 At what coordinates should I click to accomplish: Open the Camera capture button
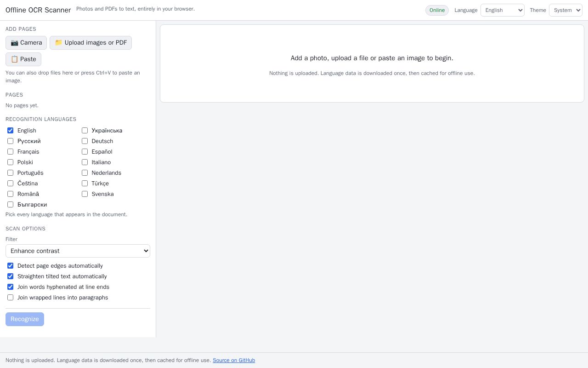coord(26,43)
